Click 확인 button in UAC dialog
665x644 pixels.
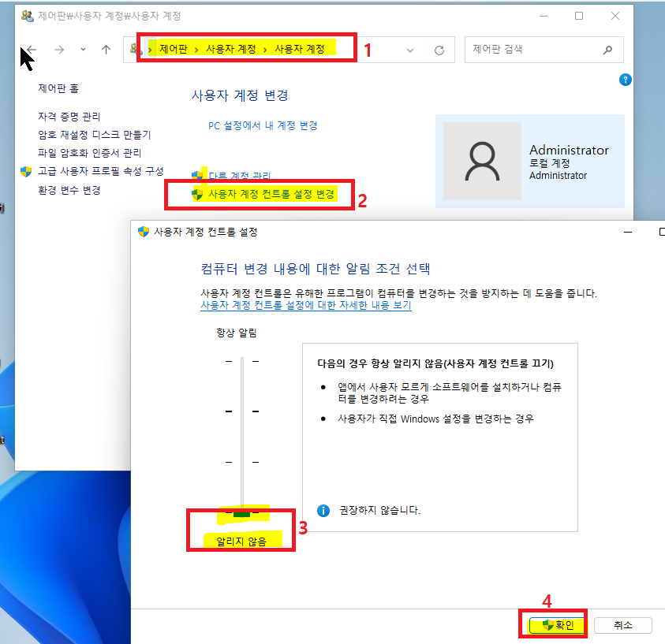click(557, 625)
